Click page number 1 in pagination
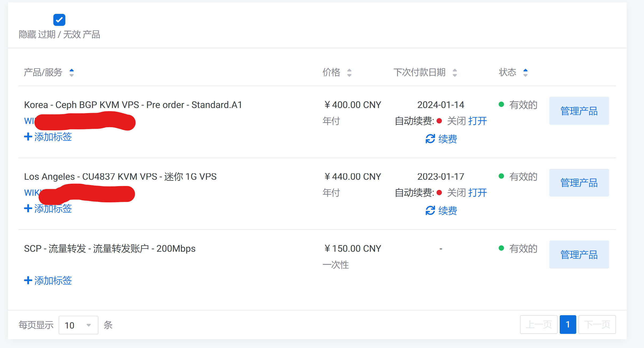Image resolution: width=644 pixels, height=348 pixels. [568, 325]
